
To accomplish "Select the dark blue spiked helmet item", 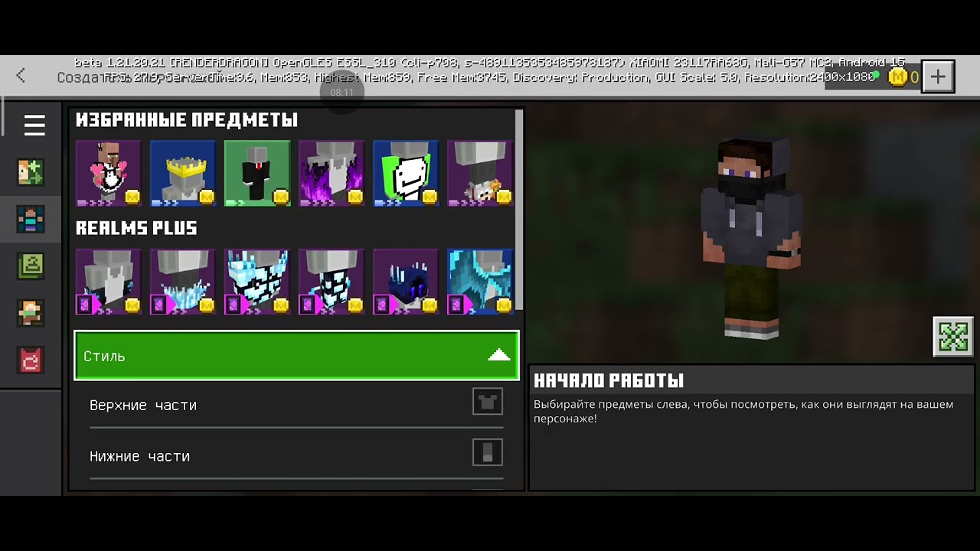I will pos(406,282).
